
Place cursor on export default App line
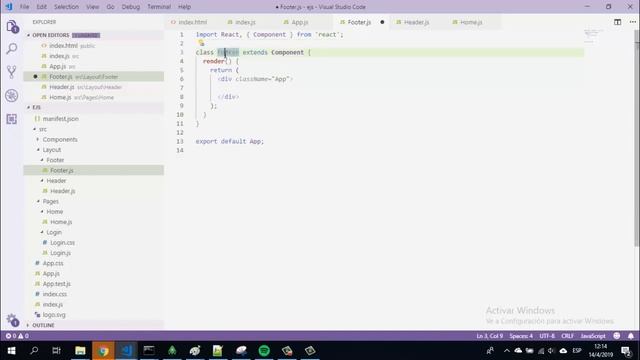(229, 141)
